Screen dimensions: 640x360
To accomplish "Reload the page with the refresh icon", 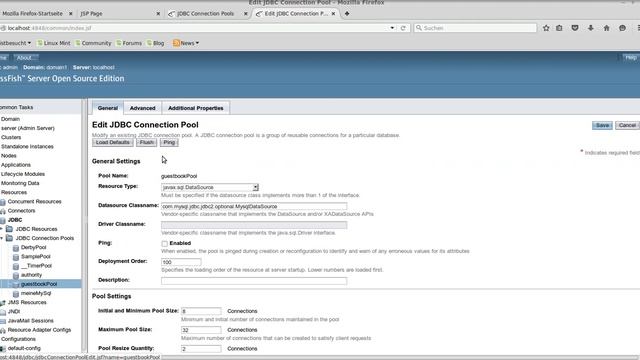I will [403, 28].
